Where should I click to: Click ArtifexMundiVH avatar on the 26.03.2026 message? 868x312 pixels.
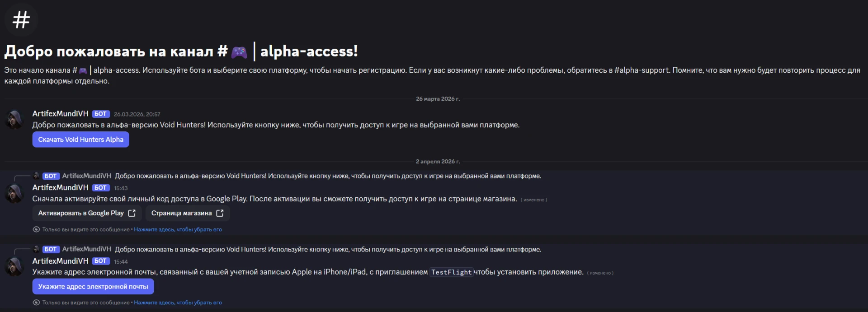14,120
